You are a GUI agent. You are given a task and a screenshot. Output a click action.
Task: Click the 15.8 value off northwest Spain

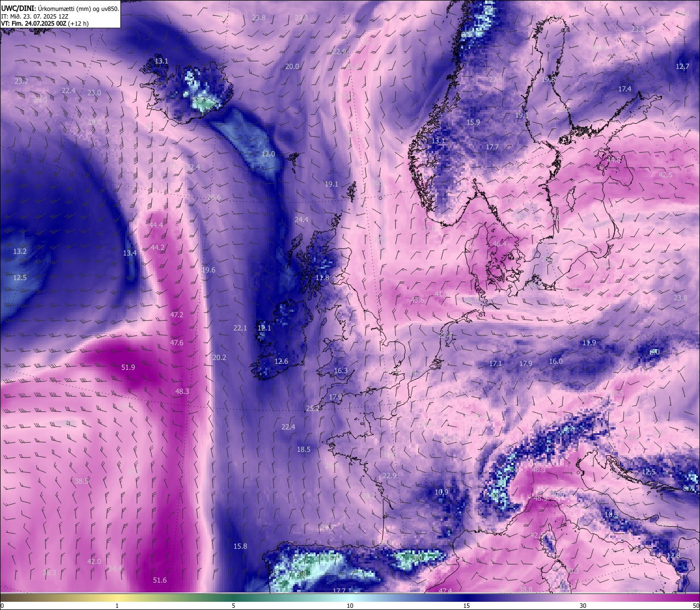(240, 546)
